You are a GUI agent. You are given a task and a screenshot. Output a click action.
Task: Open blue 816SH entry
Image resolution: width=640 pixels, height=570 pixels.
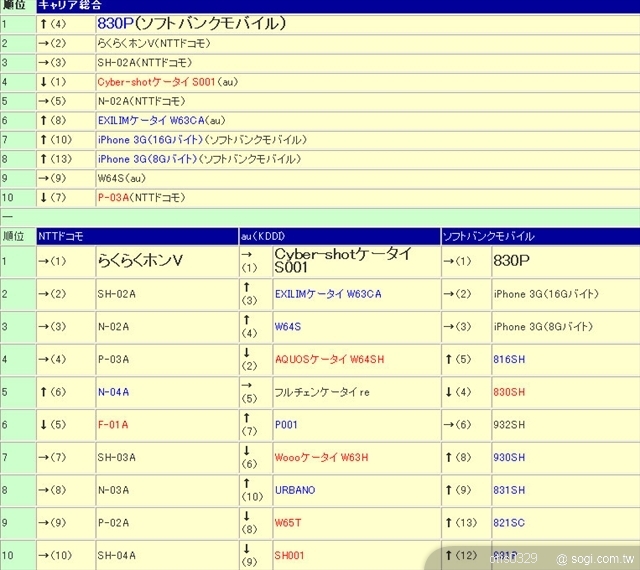pyautogui.click(x=509, y=359)
